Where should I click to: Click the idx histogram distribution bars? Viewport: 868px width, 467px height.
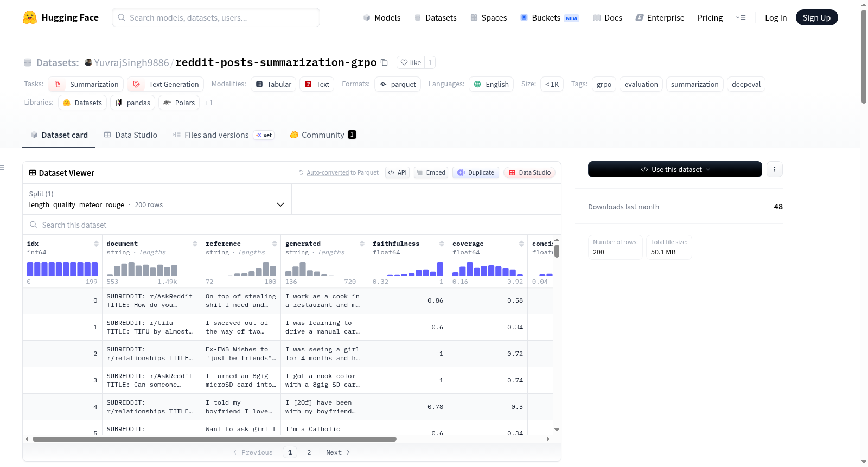click(62, 268)
